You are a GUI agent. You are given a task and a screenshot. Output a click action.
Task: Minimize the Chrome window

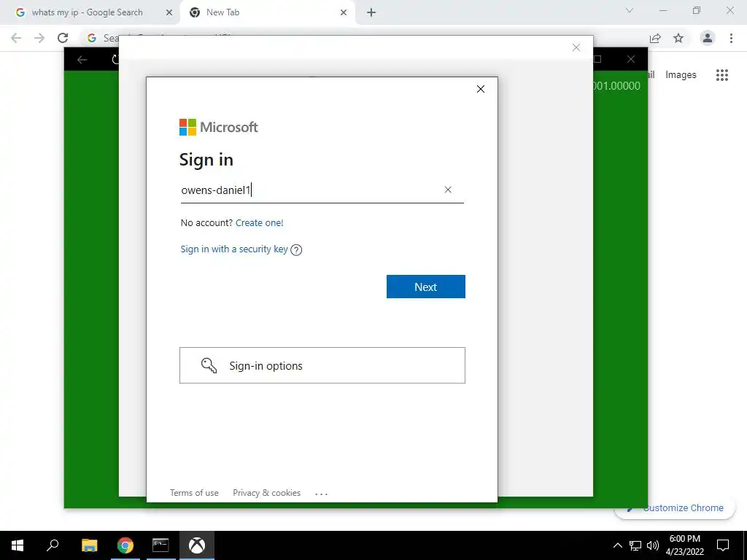pyautogui.click(x=663, y=10)
